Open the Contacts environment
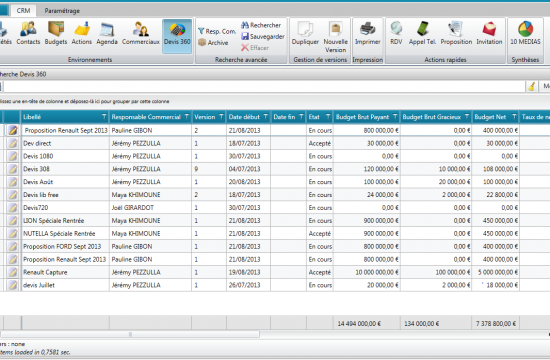This screenshot has height=360, width=550. coord(28,34)
